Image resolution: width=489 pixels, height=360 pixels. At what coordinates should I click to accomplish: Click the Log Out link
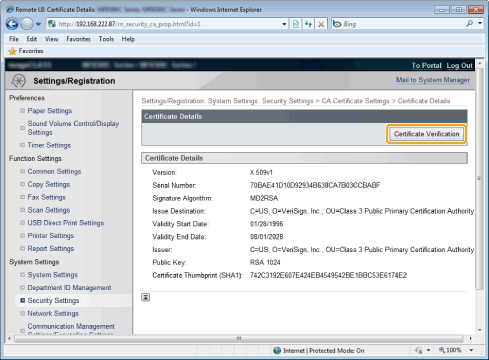tap(459, 65)
